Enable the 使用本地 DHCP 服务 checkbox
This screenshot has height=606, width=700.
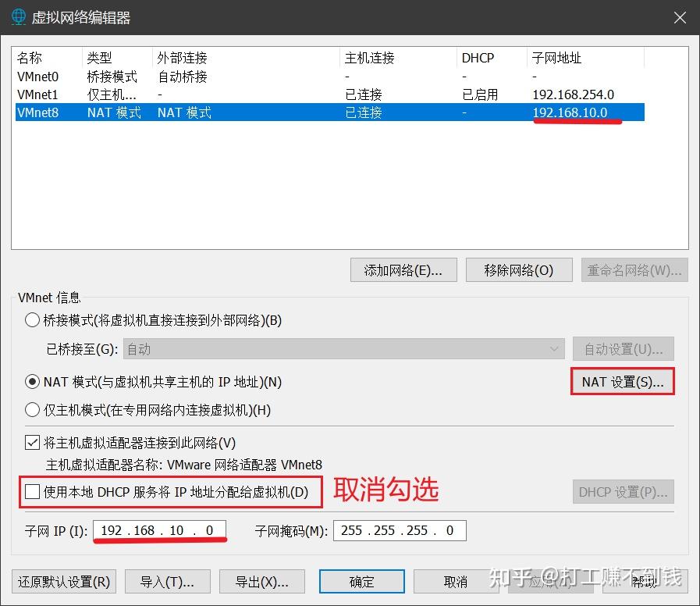[x=32, y=491]
